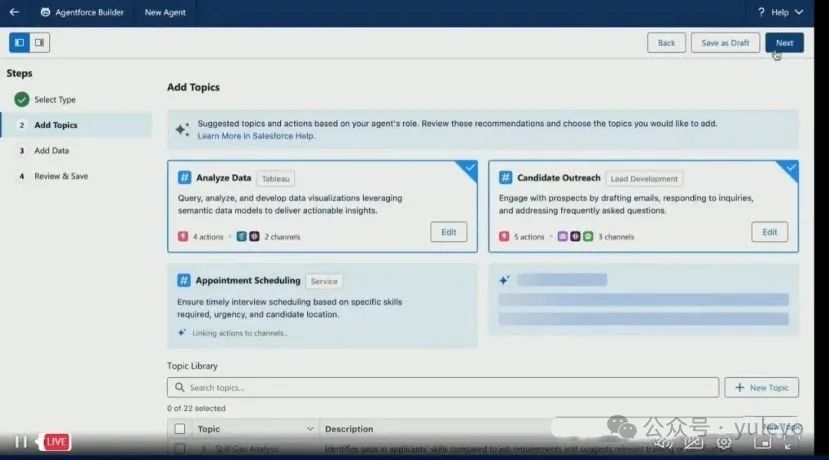Edit the Analyze Data topic

[x=448, y=232]
